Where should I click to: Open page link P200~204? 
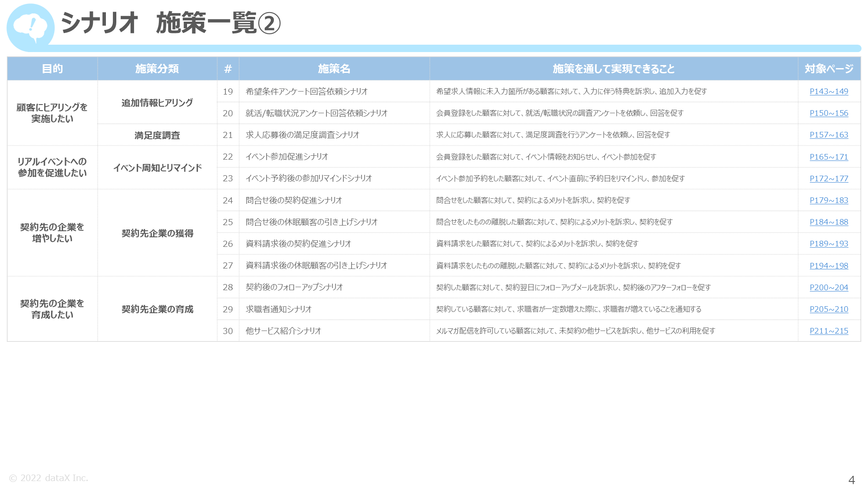(x=829, y=288)
